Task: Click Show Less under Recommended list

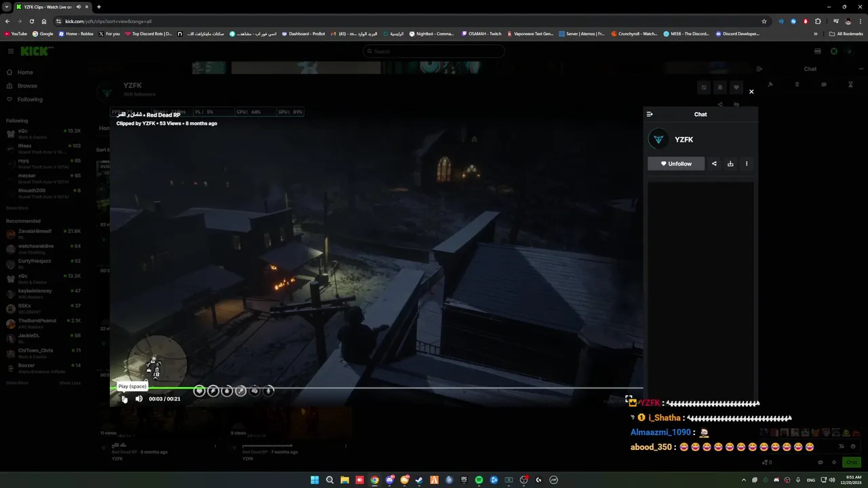Action: (70, 383)
